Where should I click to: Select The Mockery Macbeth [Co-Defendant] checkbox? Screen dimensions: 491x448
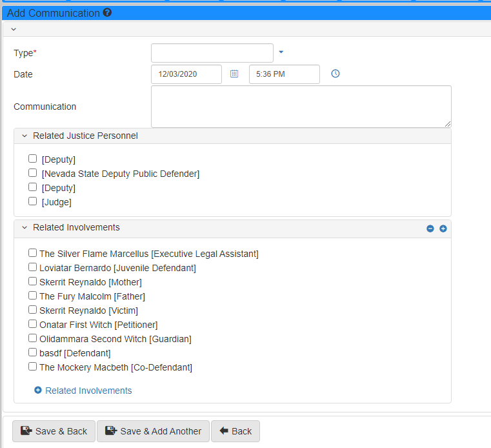32,367
